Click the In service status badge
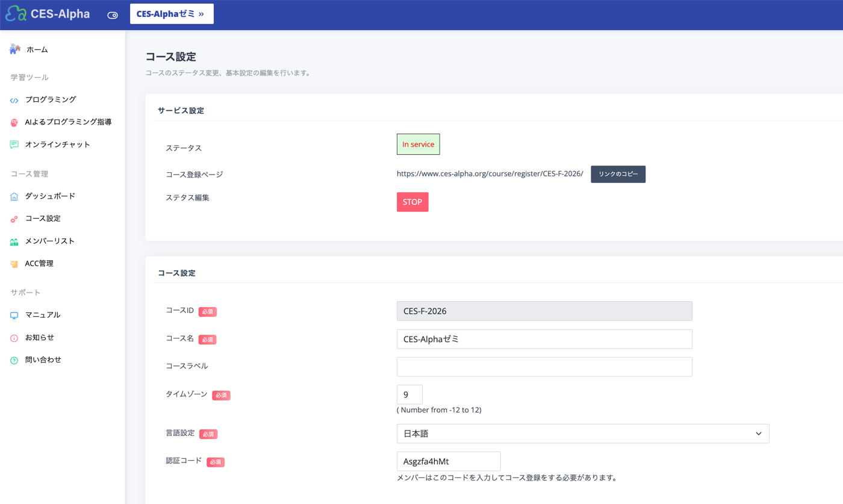This screenshot has width=843, height=504. point(418,145)
